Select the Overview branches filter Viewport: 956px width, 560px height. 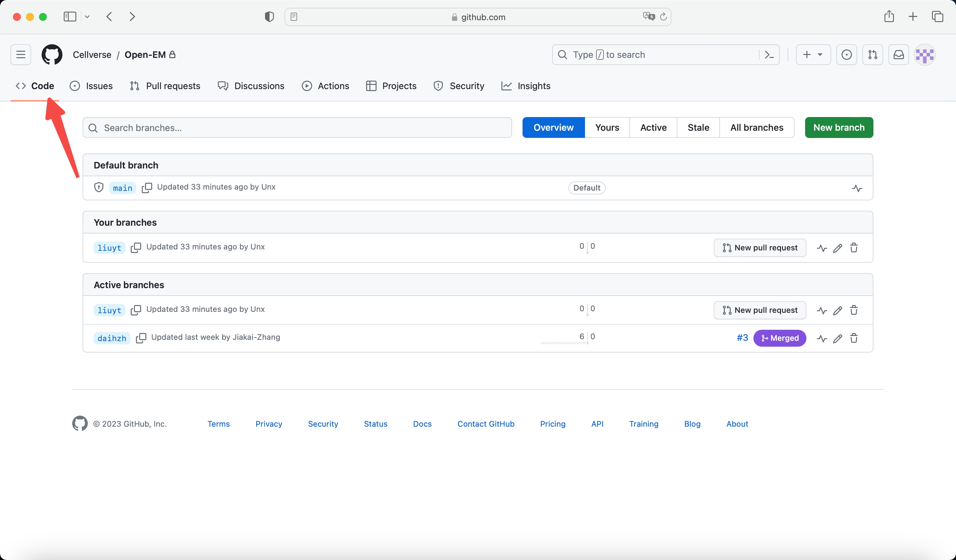(553, 127)
